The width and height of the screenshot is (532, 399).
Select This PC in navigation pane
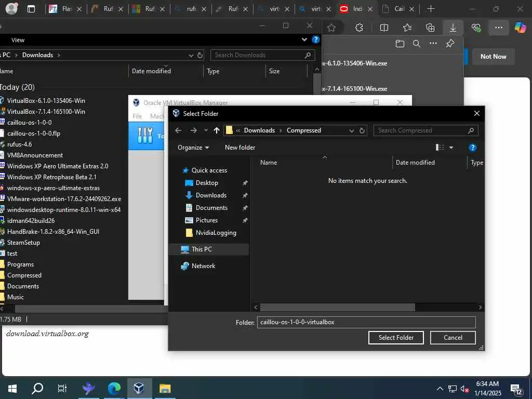202,249
